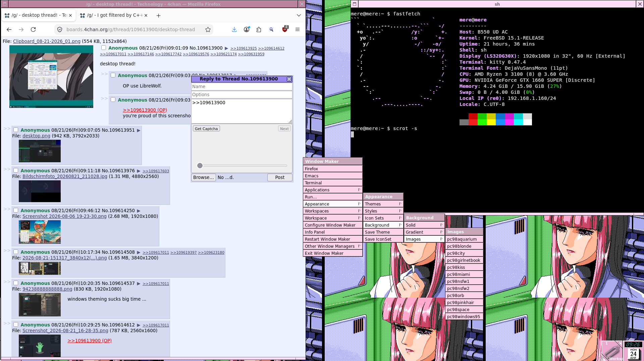Select the checkbox for post No.109613951
This screenshot has height=361, width=644.
click(x=16, y=130)
